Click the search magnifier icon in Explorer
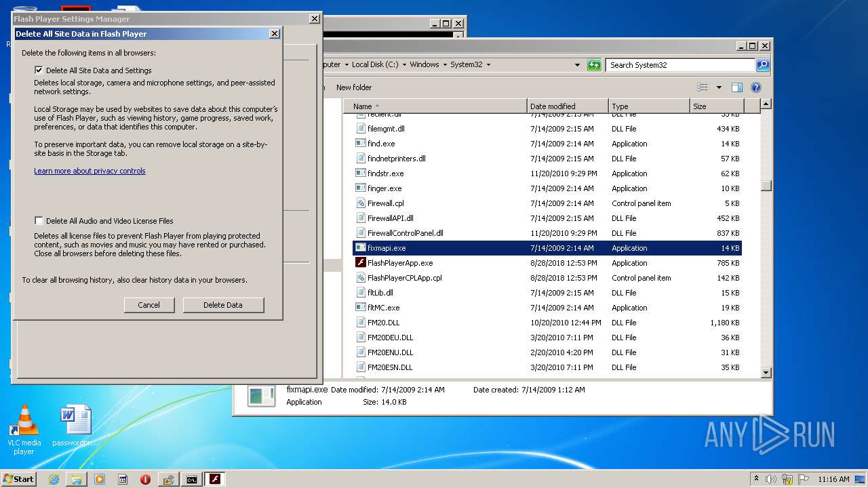868x488 pixels. [x=763, y=65]
